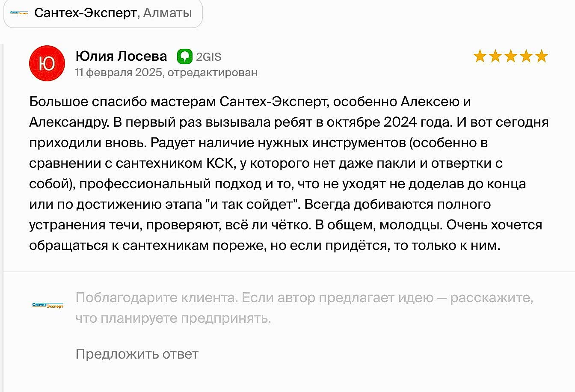
Task: Click the отредактирован edited marker
Action: [x=213, y=72]
